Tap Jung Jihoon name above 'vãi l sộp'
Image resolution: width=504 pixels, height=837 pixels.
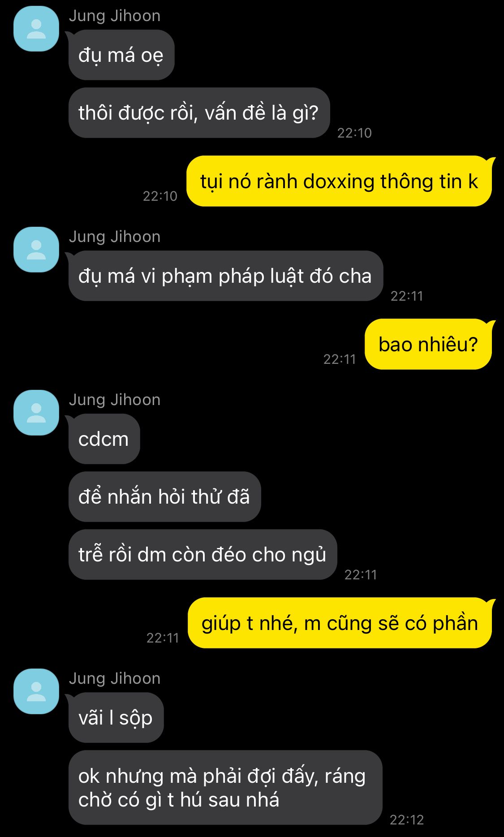click(115, 678)
